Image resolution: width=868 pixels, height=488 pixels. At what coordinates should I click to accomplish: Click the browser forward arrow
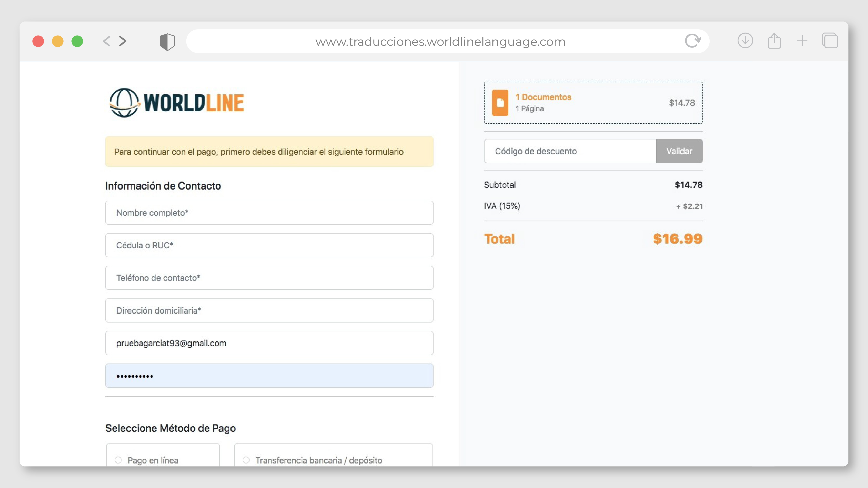[123, 41]
